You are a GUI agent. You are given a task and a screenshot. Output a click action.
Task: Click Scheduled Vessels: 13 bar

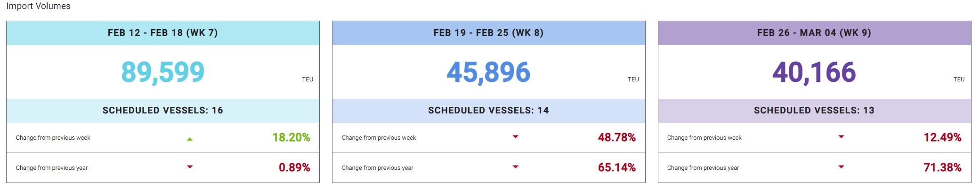point(814,111)
